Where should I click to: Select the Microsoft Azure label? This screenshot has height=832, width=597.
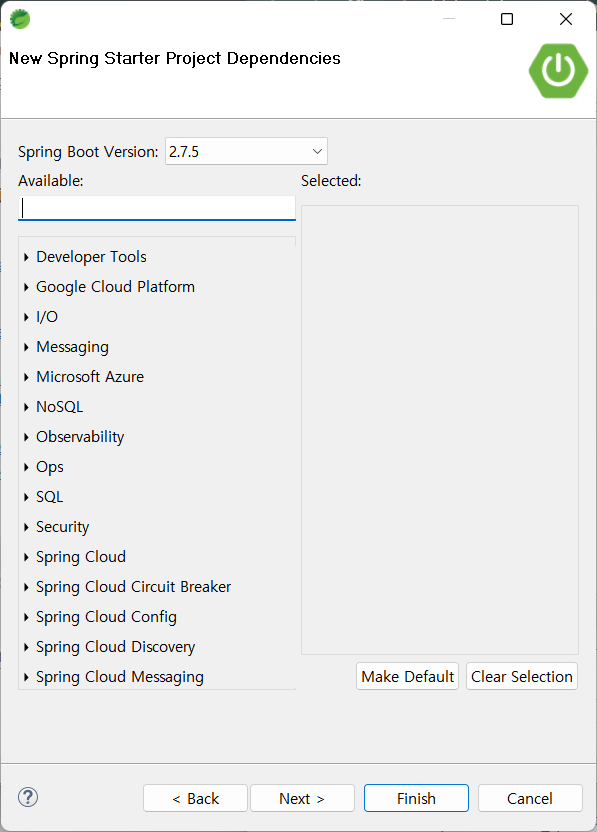tap(90, 377)
